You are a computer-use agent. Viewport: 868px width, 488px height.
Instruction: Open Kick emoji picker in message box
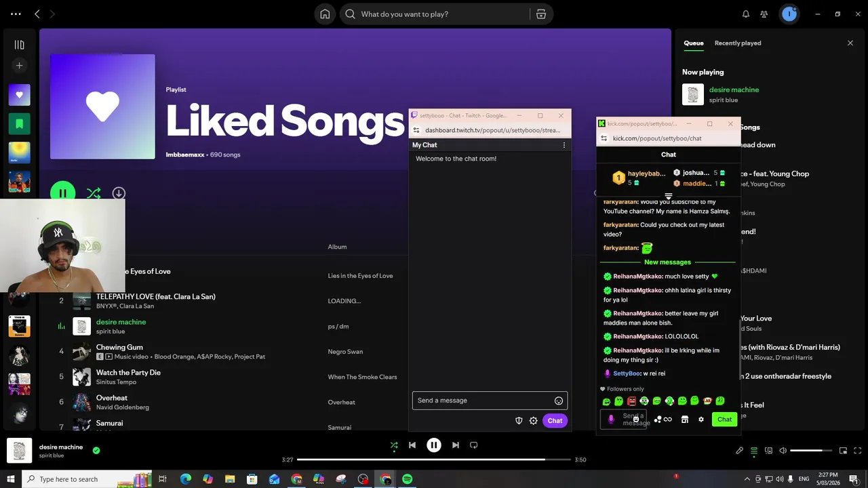coord(636,420)
